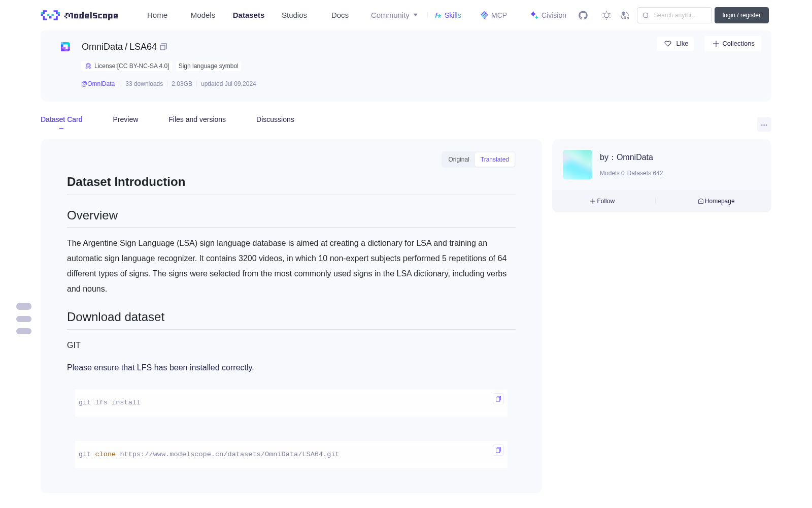Screen dimensions: 812x508
Task: Open the Files and versions tab
Action: [197, 119]
